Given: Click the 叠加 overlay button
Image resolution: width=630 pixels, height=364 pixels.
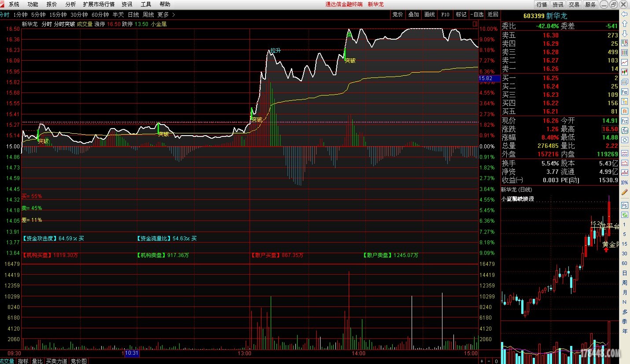Looking at the screenshot, I should tap(413, 15).
